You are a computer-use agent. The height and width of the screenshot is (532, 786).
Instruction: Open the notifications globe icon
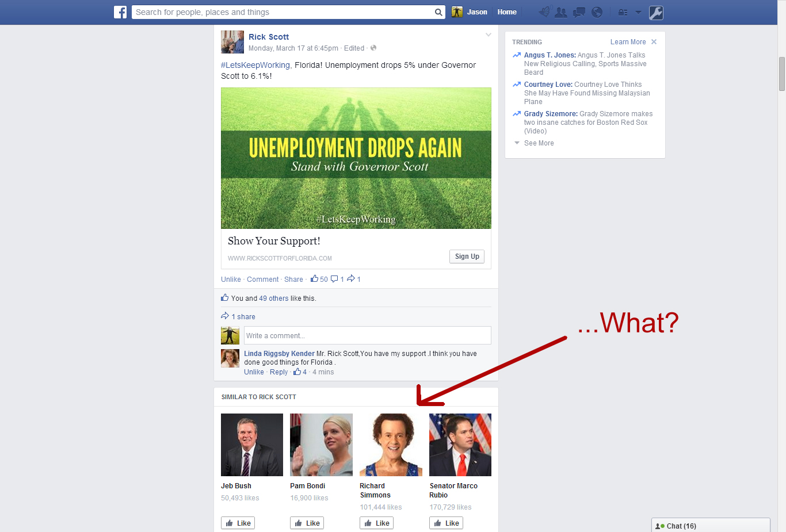[x=597, y=12]
